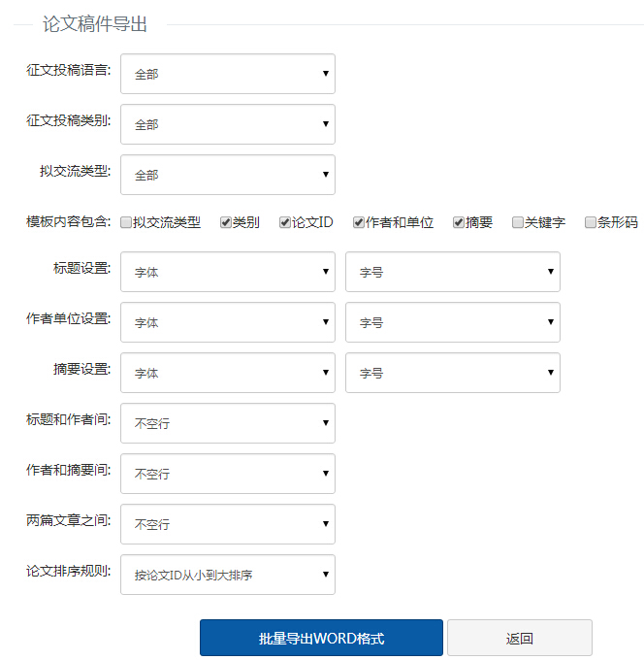Toggle the 作者和单位 checkbox

coord(359,222)
